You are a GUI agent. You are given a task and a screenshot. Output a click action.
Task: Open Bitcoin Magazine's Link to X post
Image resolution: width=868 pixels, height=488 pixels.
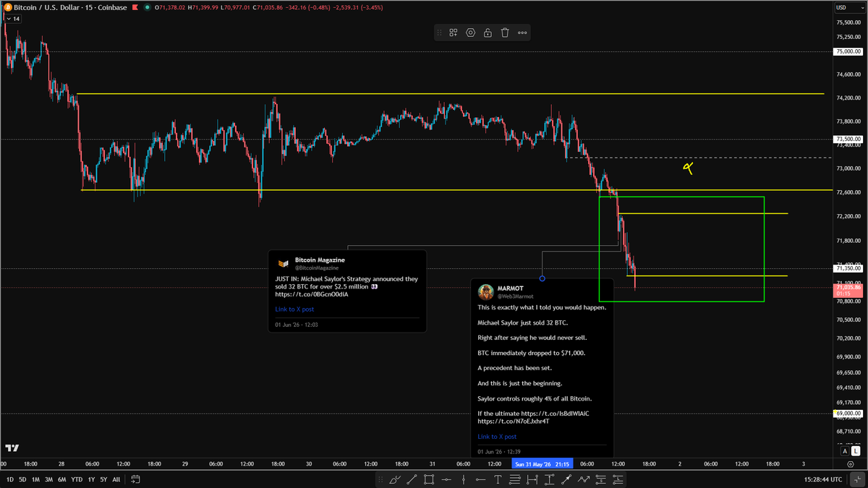click(294, 309)
